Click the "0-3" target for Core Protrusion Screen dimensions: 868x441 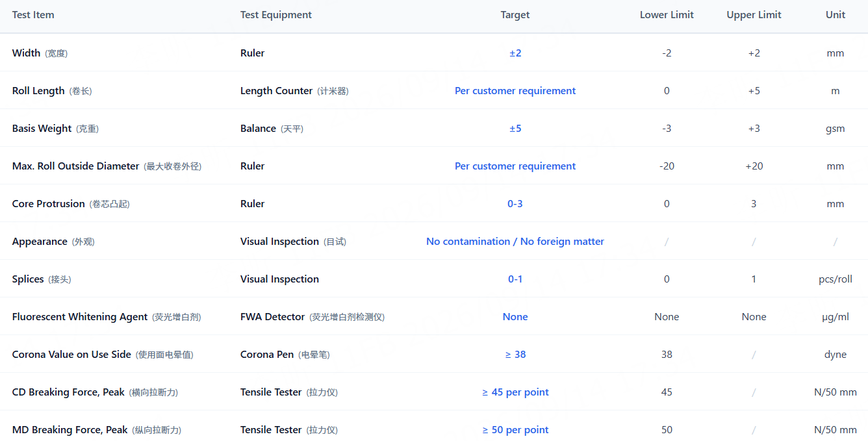[x=515, y=204]
